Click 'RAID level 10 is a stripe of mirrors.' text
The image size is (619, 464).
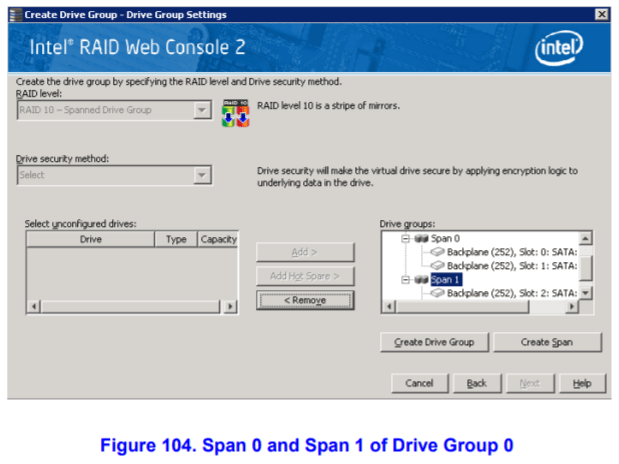pos(328,106)
